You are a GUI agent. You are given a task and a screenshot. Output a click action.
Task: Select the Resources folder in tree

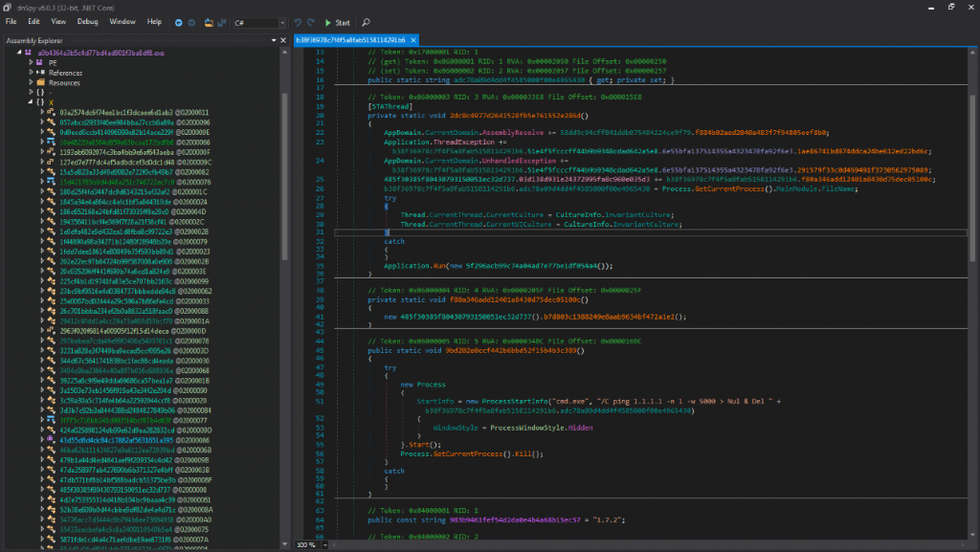[x=64, y=82]
